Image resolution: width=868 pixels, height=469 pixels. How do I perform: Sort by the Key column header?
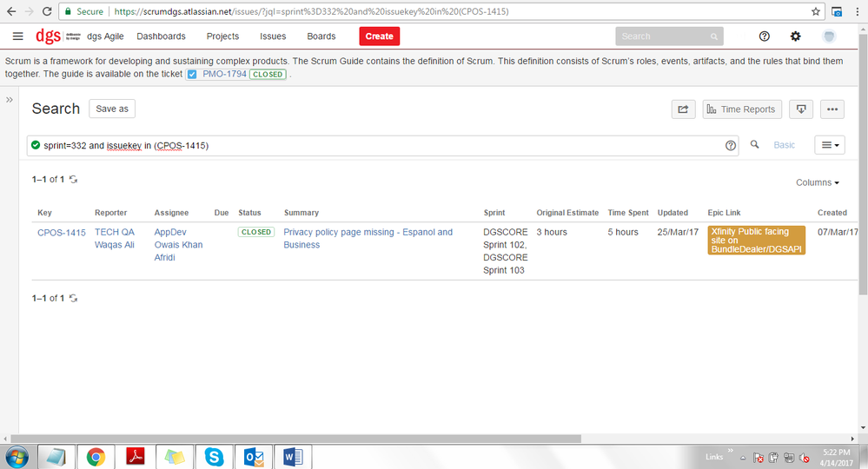tap(44, 213)
